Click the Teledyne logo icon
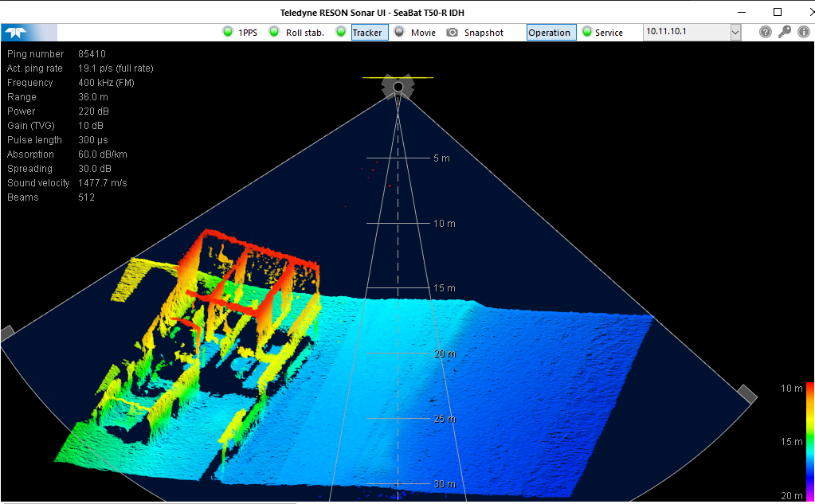This screenshot has height=504, width=815. [x=15, y=33]
